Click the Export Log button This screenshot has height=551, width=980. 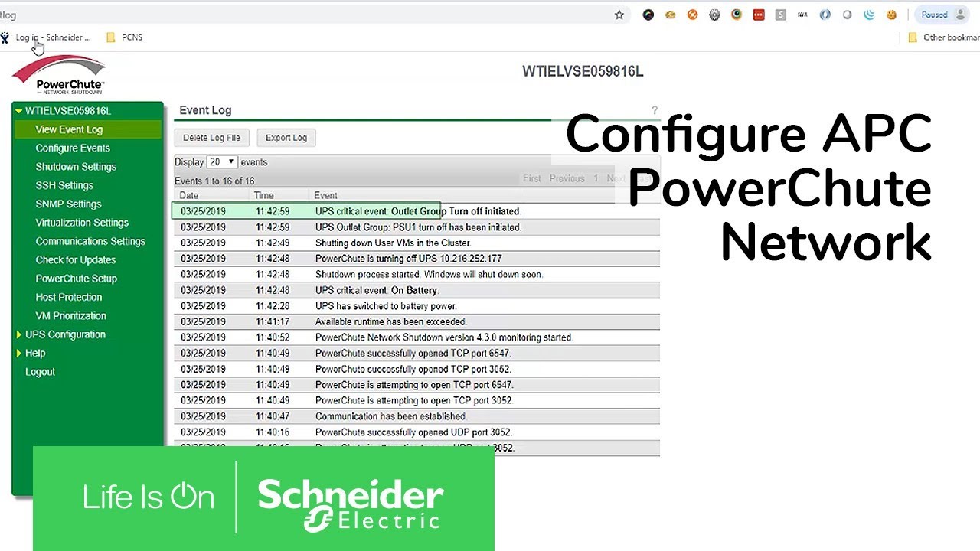(286, 138)
